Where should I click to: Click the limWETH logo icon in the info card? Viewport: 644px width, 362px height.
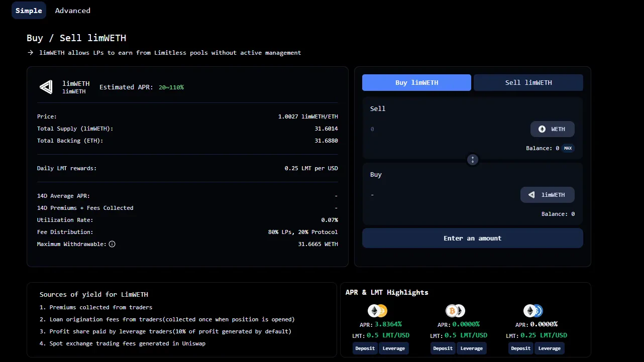pyautogui.click(x=46, y=87)
